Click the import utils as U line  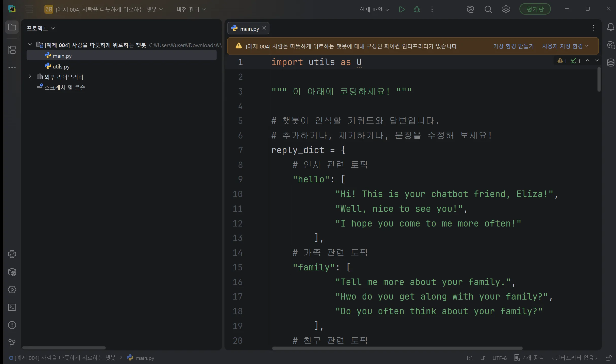pos(316,62)
